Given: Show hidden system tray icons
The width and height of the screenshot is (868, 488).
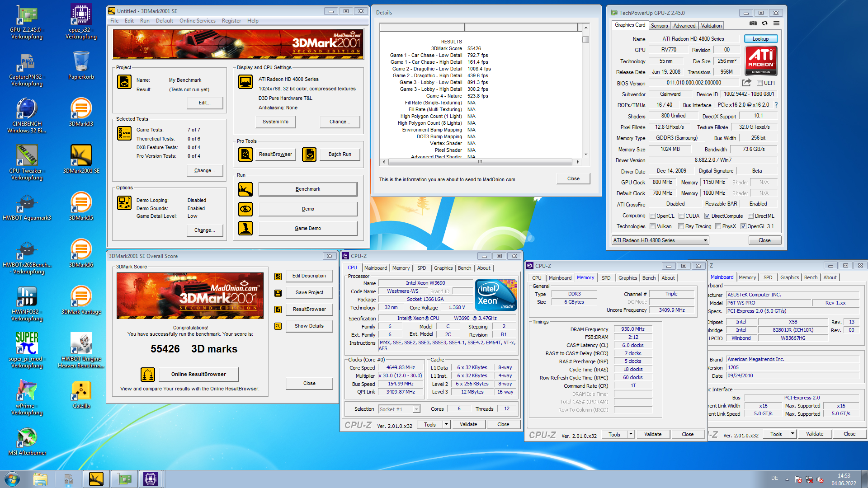Looking at the screenshot, I should pos(787,479).
